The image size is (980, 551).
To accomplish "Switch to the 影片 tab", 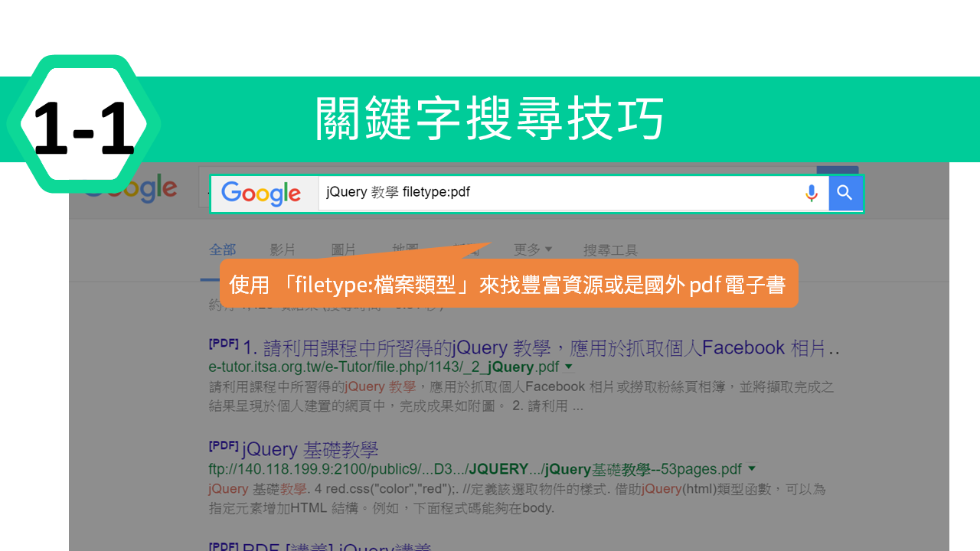I will coord(283,250).
